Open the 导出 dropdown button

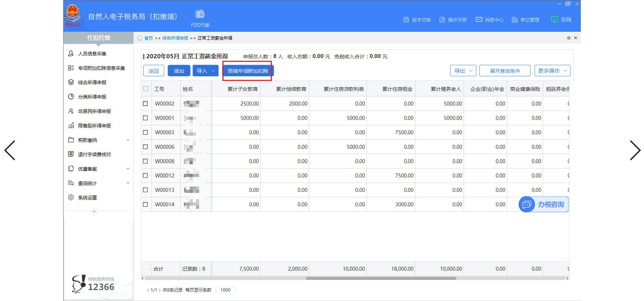pos(463,71)
